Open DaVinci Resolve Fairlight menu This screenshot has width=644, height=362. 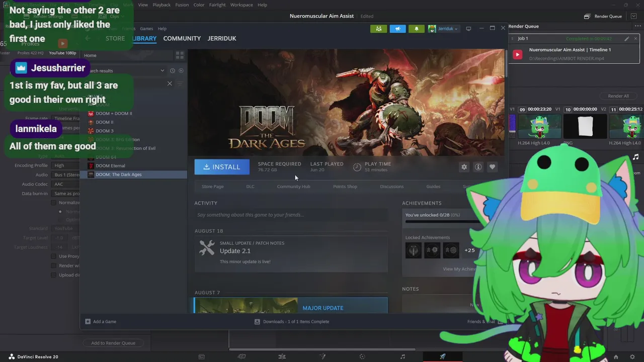tap(217, 5)
